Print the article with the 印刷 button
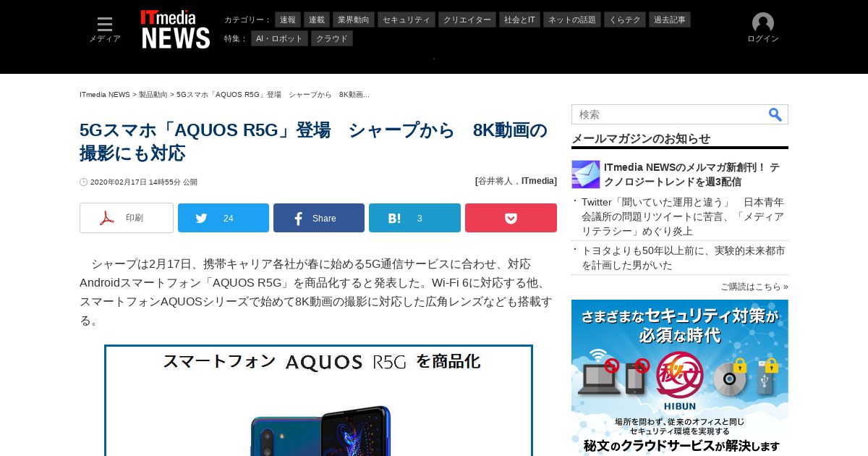The height and width of the screenshot is (456, 868). point(127,218)
